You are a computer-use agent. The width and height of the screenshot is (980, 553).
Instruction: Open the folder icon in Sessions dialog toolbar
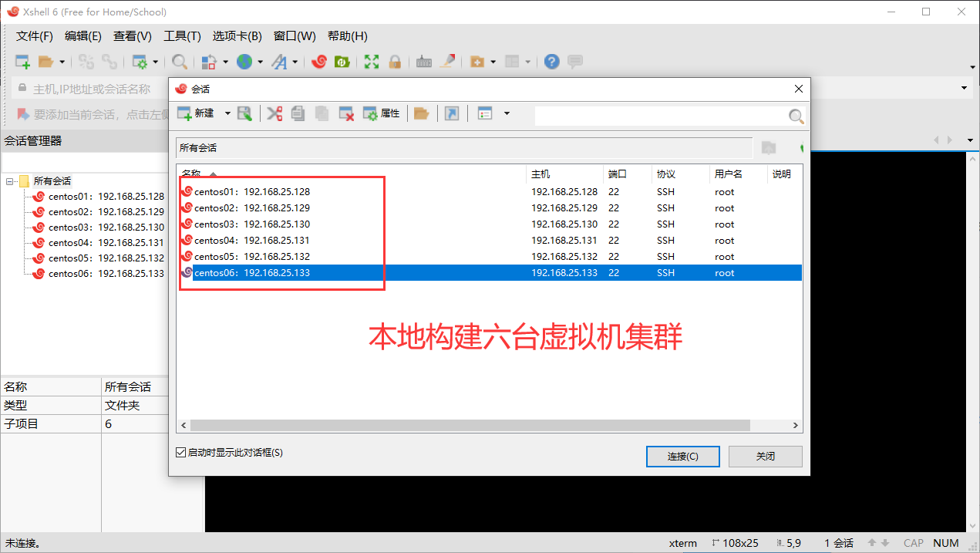[421, 113]
